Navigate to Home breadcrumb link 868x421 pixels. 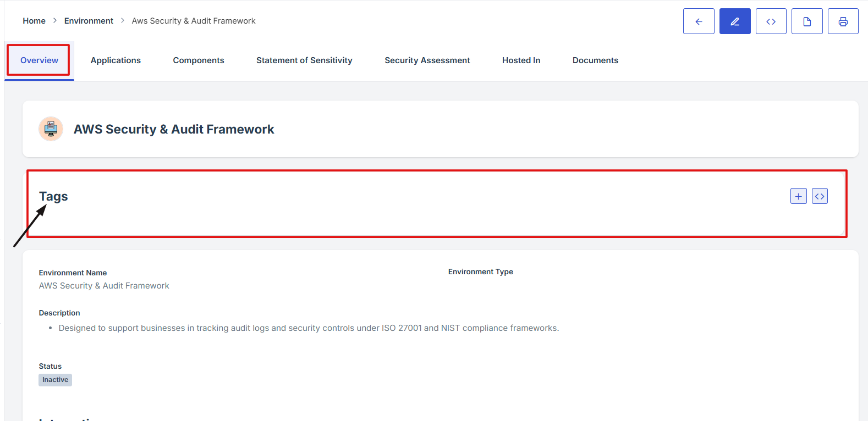pyautogui.click(x=34, y=21)
